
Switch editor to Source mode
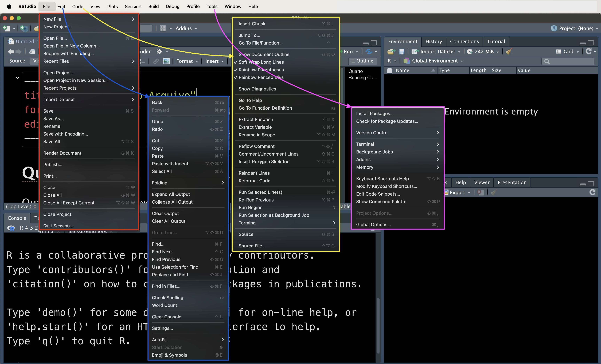point(17,61)
